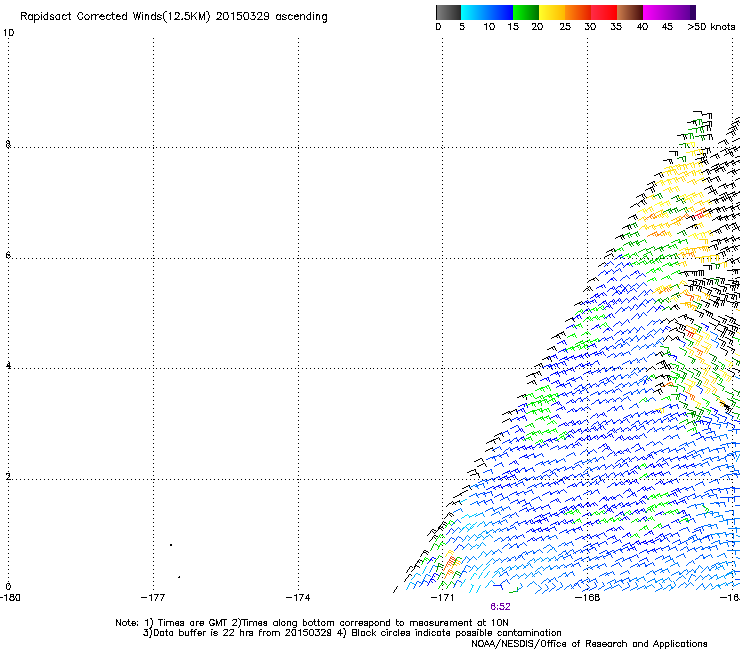740x650 pixels.
Task: Click the orange wind barb cluster near -171 longitude
Action: 451,565
